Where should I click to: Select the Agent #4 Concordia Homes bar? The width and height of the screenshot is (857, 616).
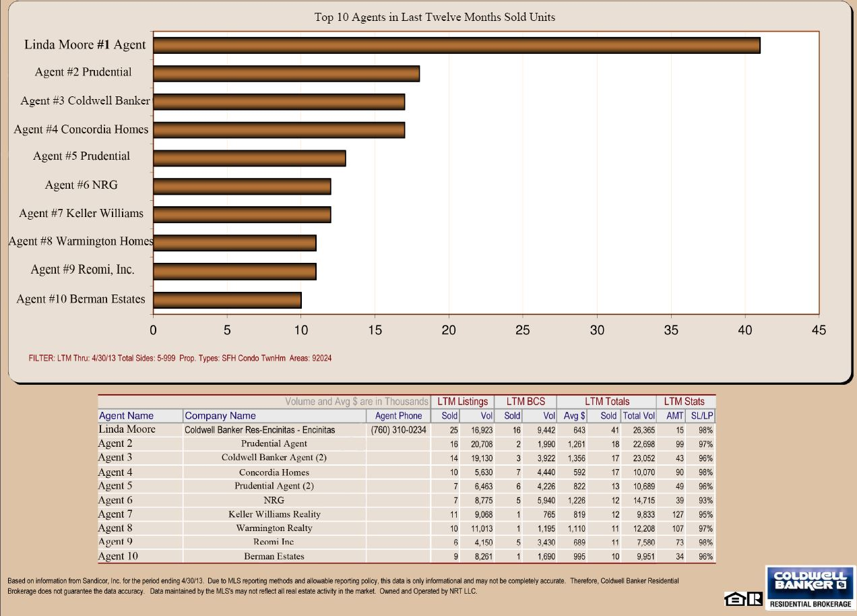[279, 129]
